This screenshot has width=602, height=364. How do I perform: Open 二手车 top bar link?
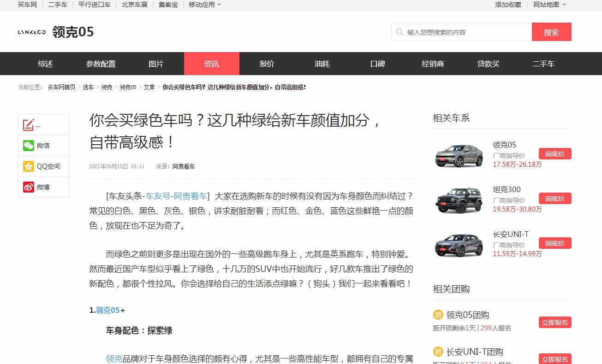[58, 5]
